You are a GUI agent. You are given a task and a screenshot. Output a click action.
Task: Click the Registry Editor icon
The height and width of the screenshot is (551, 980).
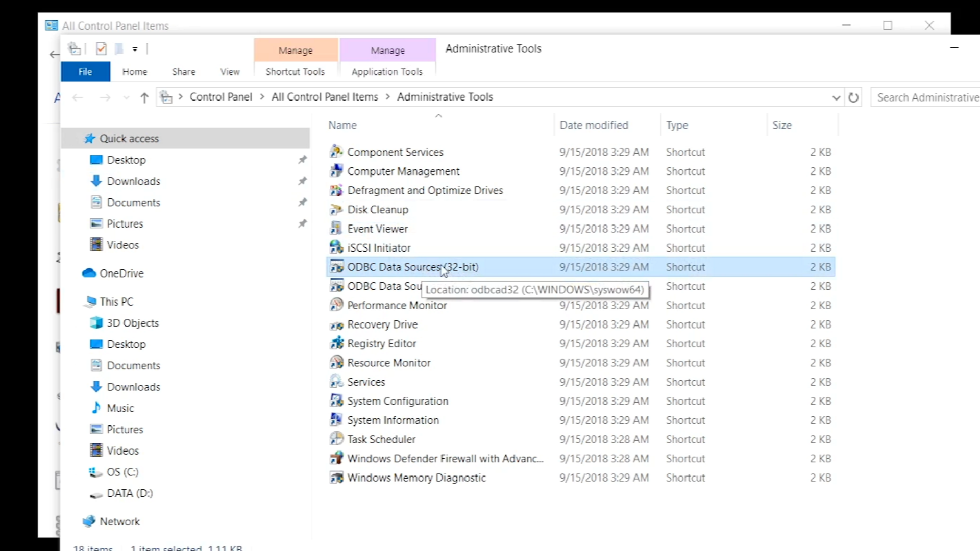click(x=336, y=343)
